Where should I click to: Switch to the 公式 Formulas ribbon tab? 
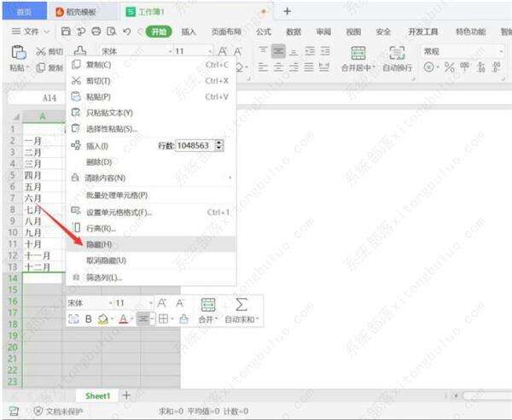pos(263,32)
